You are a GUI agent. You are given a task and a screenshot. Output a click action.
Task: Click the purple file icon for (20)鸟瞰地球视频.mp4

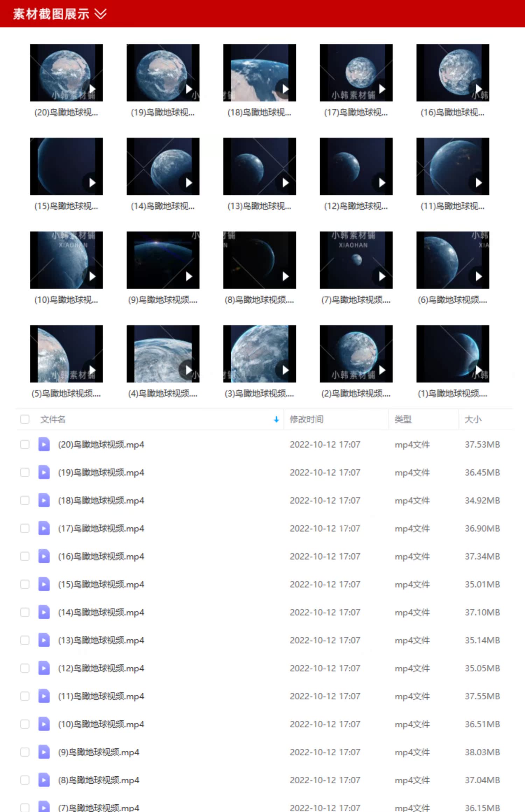(x=44, y=444)
